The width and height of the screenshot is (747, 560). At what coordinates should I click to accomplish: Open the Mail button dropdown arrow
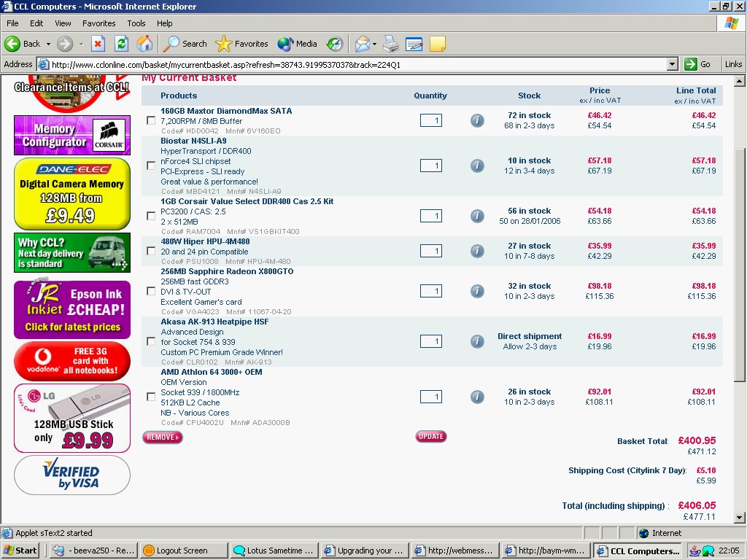pyautogui.click(x=374, y=44)
